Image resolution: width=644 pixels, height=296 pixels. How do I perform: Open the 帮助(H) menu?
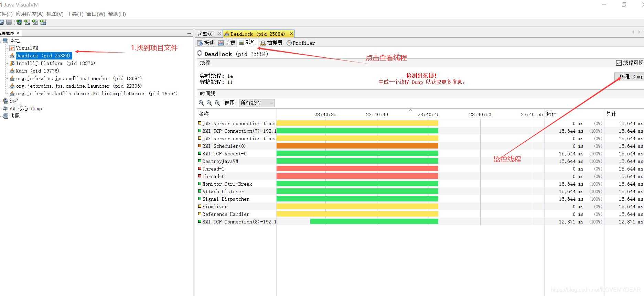click(117, 14)
